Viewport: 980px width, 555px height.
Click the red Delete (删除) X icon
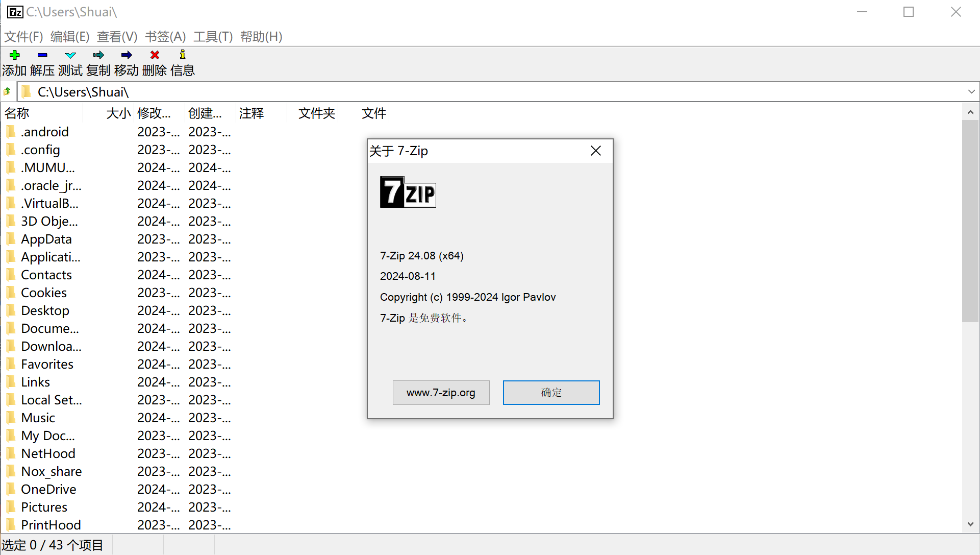[155, 55]
